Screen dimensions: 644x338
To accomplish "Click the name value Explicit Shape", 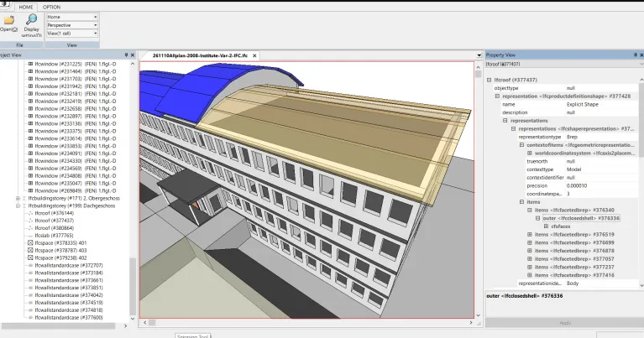I will point(583,105).
